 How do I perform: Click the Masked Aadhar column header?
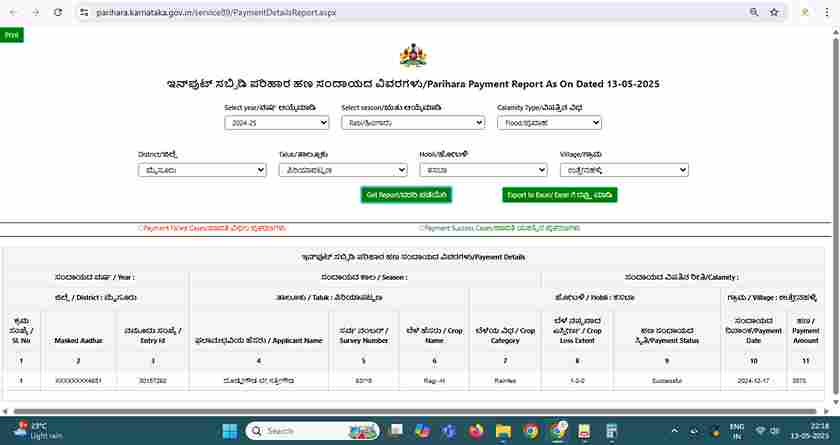pyautogui.click(x=78, y=341)
